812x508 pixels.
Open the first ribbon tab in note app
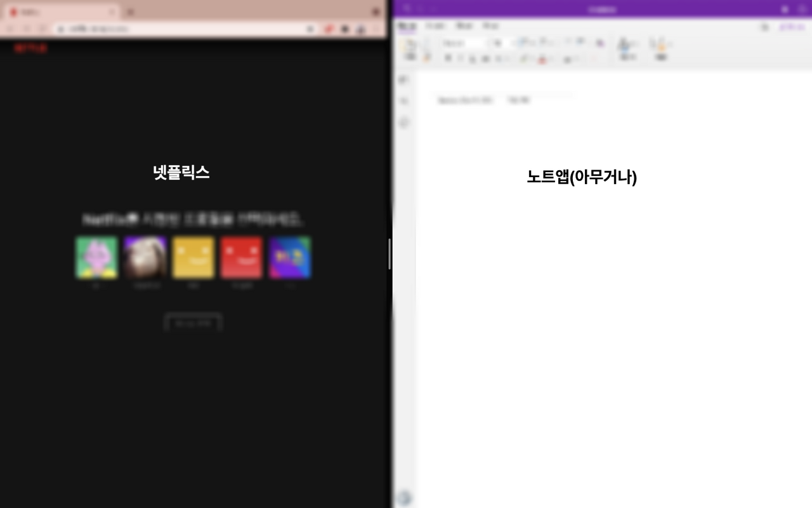click(407, 26)
